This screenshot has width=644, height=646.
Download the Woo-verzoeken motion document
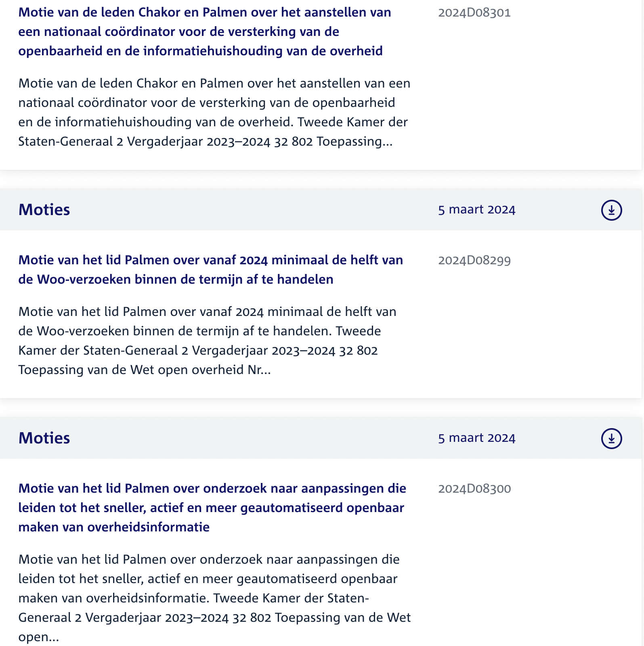pos(611,210)
